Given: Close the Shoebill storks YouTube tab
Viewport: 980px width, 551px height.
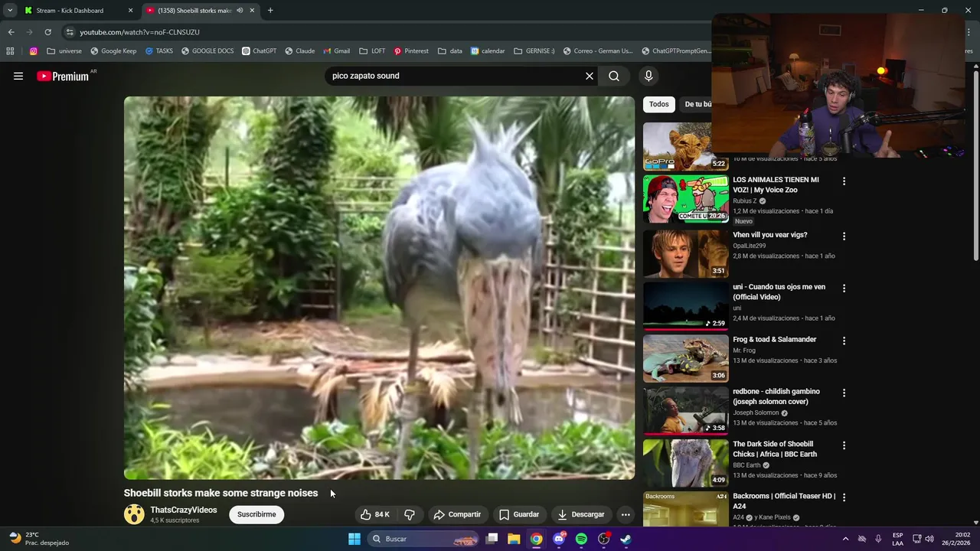Looking at the screenshot, I should coord(252,11).
